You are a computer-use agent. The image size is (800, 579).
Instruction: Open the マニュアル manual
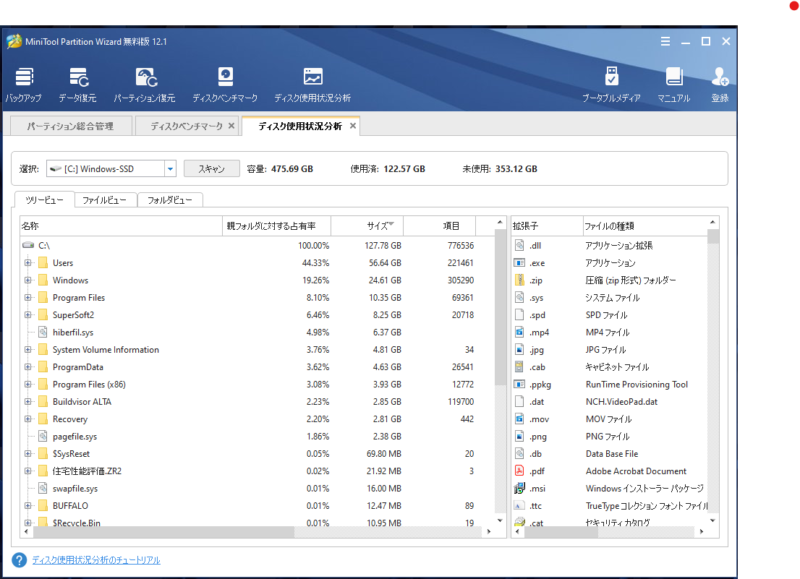(x=674, y=85)
